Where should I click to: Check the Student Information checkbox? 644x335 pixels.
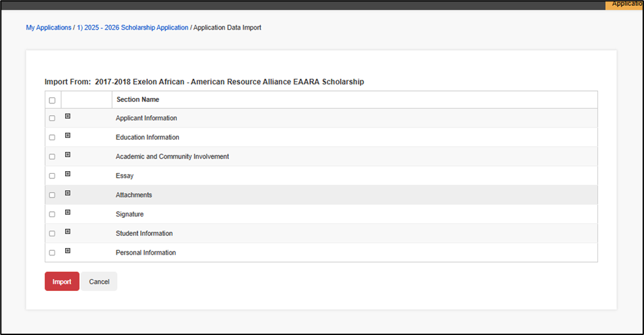pyautogui.click(x=52, y=234)
